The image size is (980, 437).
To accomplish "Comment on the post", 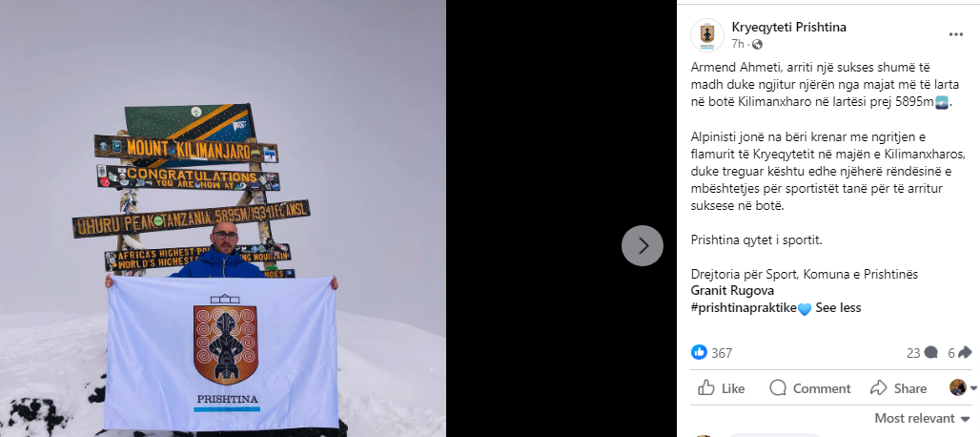I will click(810, 388).
